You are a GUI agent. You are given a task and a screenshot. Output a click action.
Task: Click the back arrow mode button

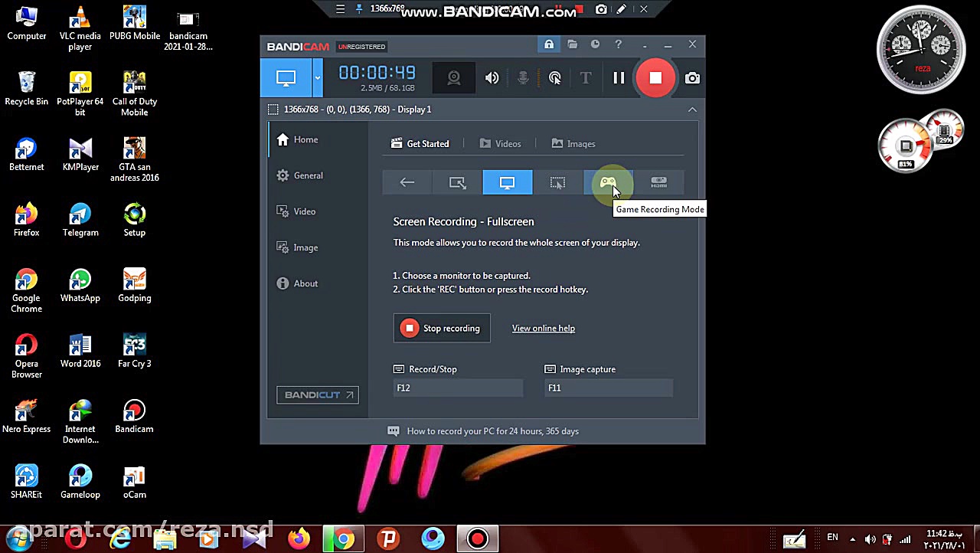point(407,183)
